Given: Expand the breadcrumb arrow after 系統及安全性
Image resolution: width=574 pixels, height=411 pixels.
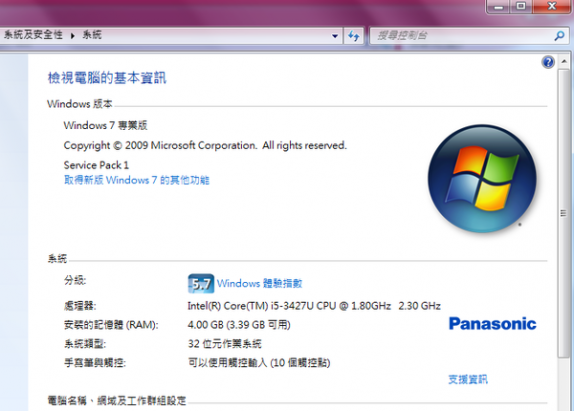Looking at the screenshot, I should coord(72,36).
